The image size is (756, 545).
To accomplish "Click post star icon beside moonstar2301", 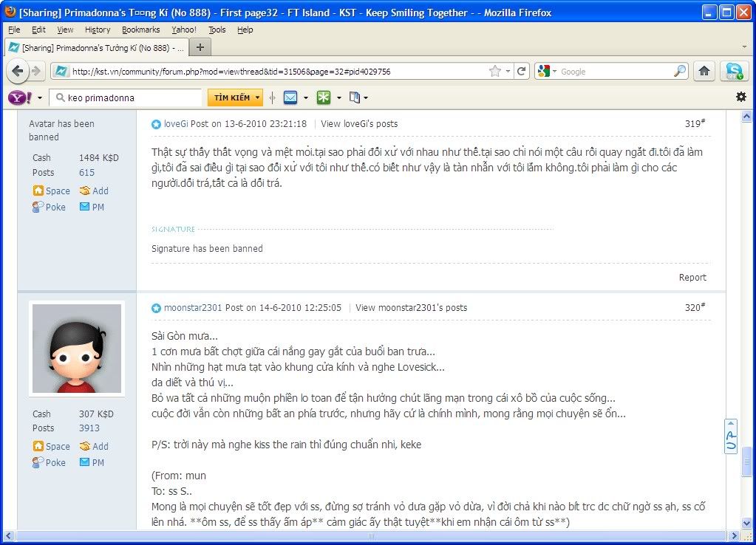I will (156, 308).
